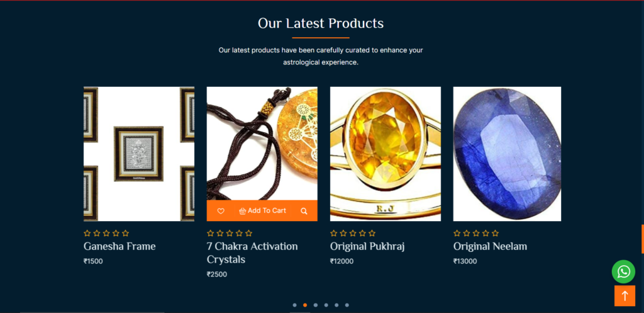The width and height of the screenshot is (644, 313).
Task: Click the magnifier quick-view icon on Chakra product
Action: (304, 211)
